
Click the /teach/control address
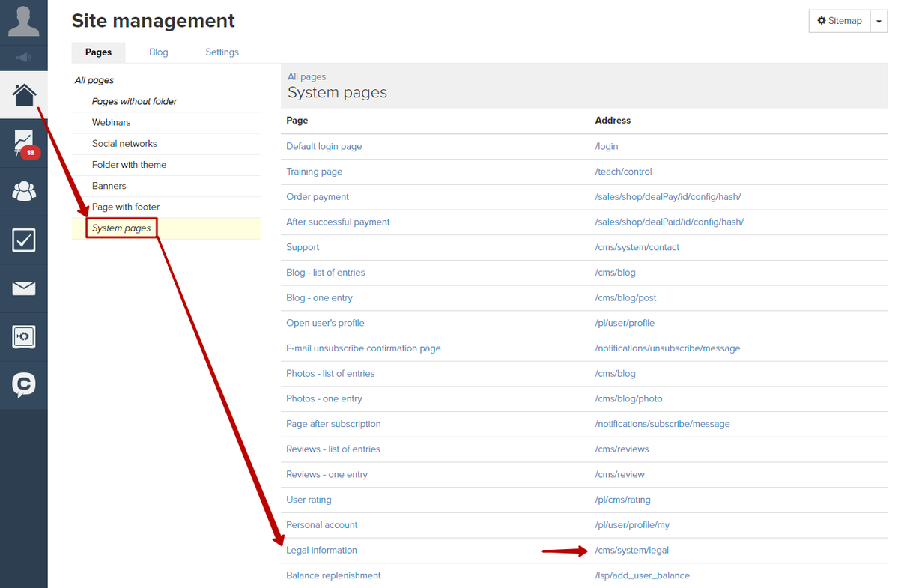[623, 172]
